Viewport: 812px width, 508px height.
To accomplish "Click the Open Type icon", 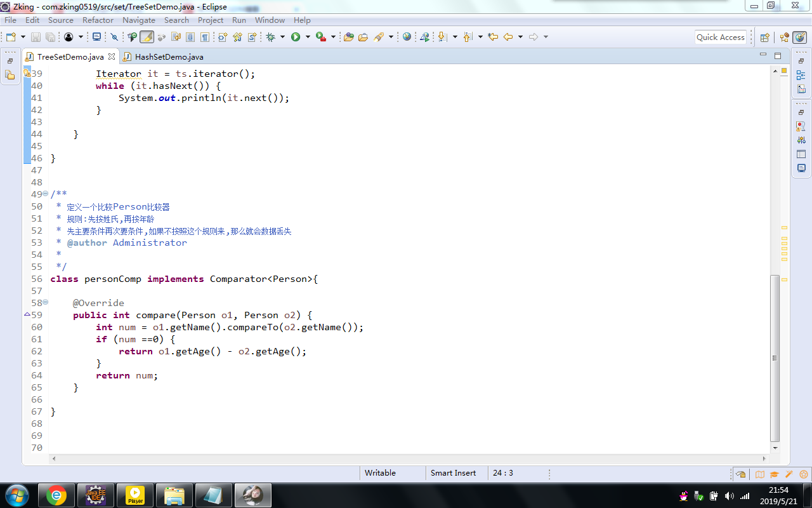I will 348,37.
